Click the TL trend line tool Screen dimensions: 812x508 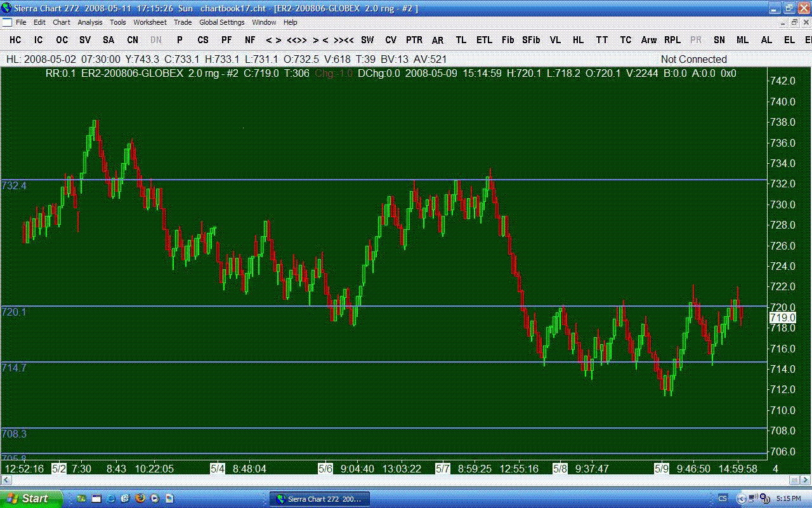coord(461,40)
